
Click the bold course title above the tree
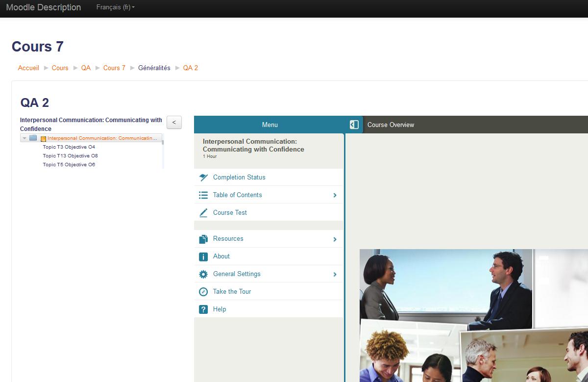click(x=91, y=124)
